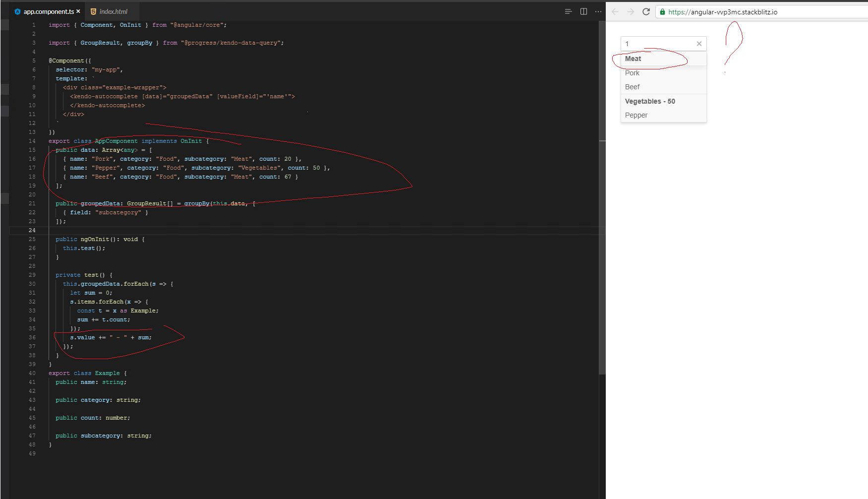Reload the preview page

pyautogui.click(x=646, y=12)
